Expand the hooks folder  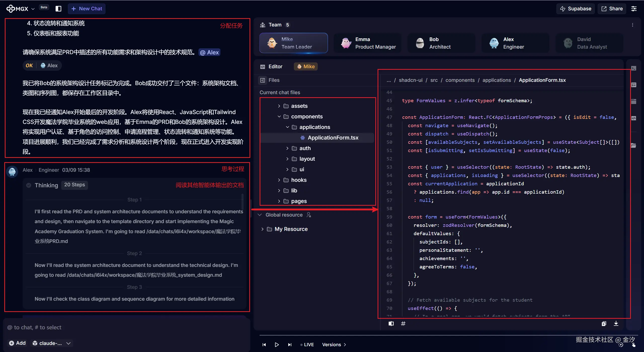click(279, 180)
